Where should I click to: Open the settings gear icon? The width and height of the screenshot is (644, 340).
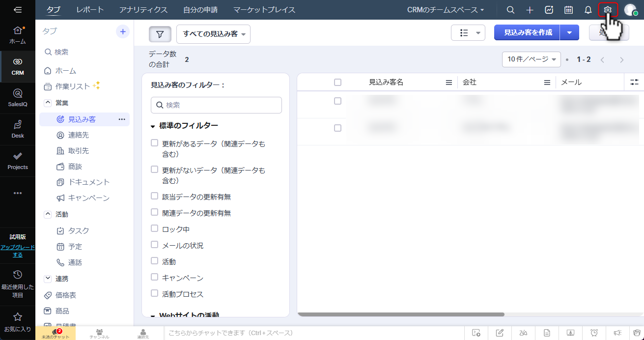coord(608,10)
